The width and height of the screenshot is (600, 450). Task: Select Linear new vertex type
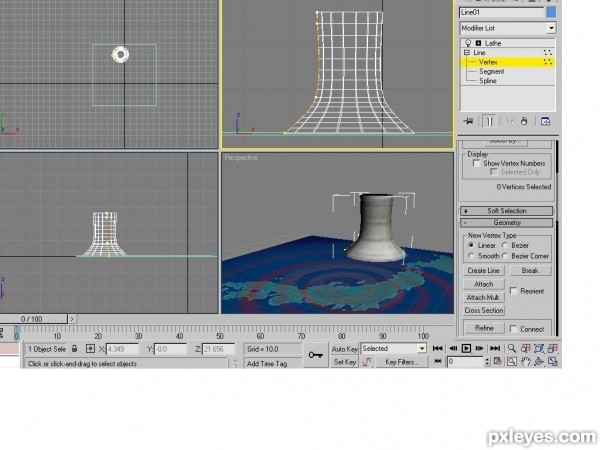pyautogui.click(x=471, y=245)
